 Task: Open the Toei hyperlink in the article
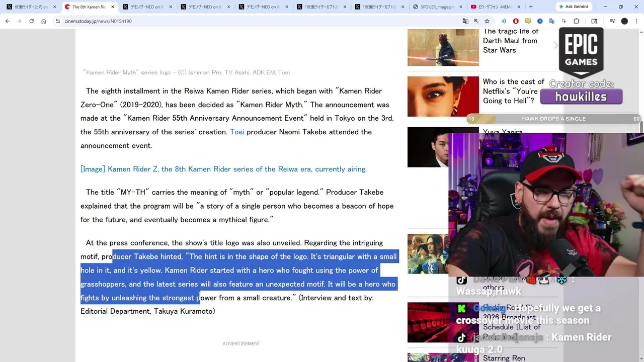click(x=237, y=132)
